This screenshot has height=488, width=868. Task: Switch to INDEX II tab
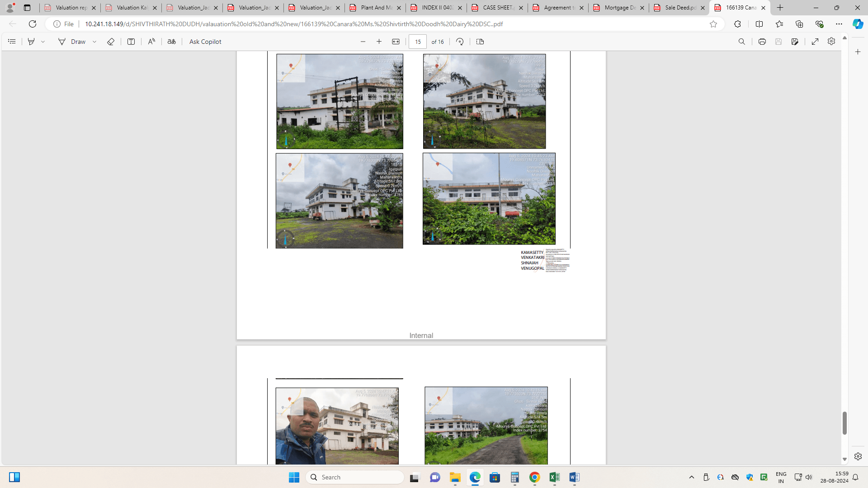[436, 8]
